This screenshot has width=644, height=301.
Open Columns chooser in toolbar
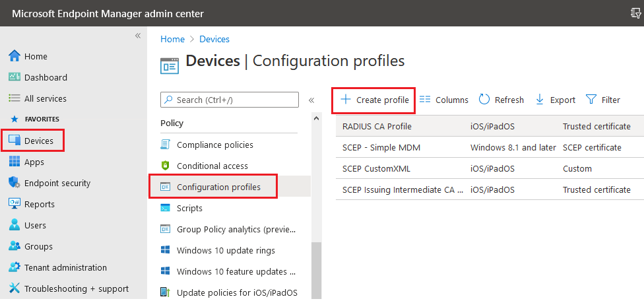coord(444,100)
